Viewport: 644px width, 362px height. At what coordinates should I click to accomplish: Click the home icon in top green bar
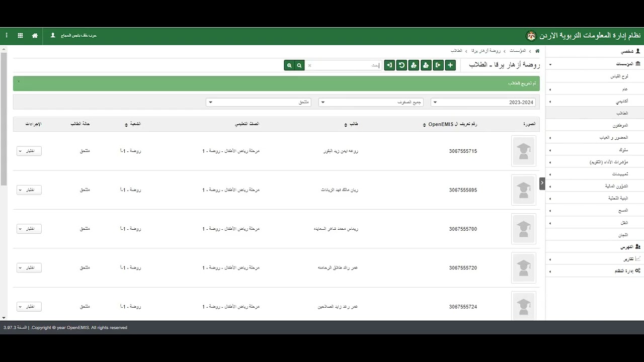point(35,36)
